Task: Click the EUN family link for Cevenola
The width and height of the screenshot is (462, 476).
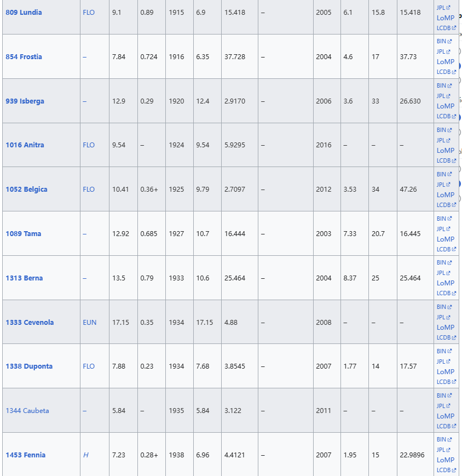Action: [89, 322]
